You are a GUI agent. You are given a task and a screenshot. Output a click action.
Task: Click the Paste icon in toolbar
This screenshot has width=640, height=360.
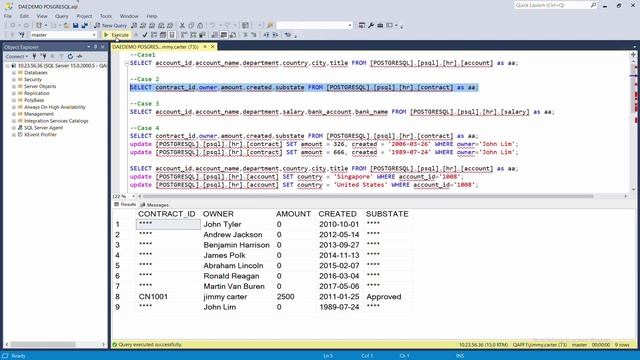coord(200,25)
